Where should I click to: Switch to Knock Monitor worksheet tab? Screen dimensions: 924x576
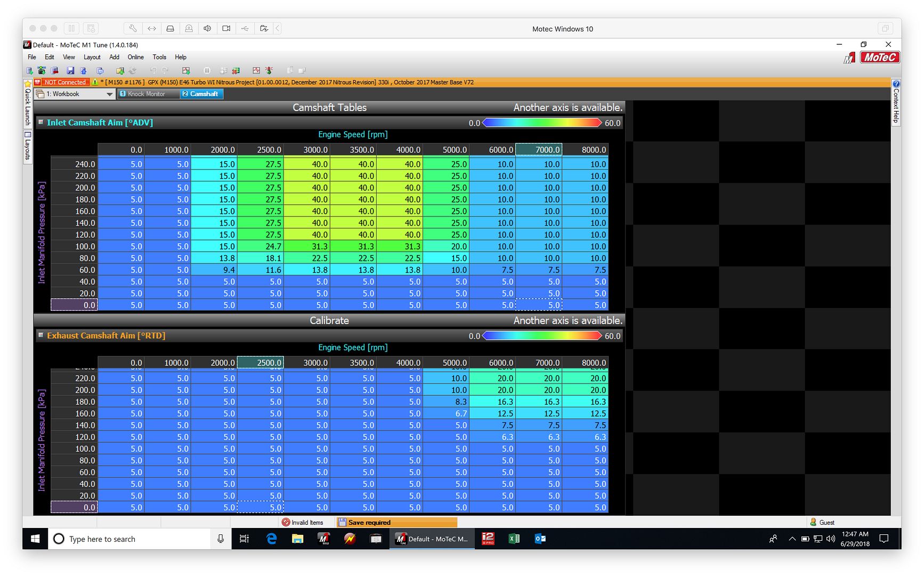coord(148,94)
